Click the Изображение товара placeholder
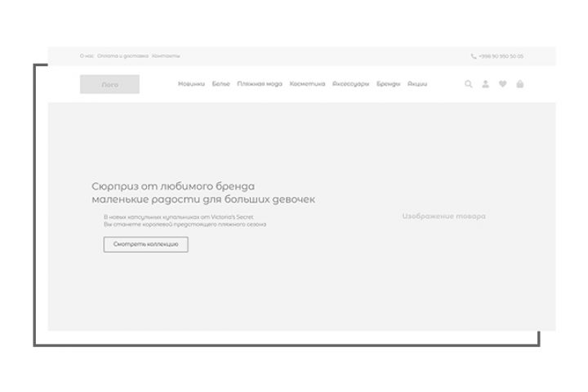 tap(443, 216)
